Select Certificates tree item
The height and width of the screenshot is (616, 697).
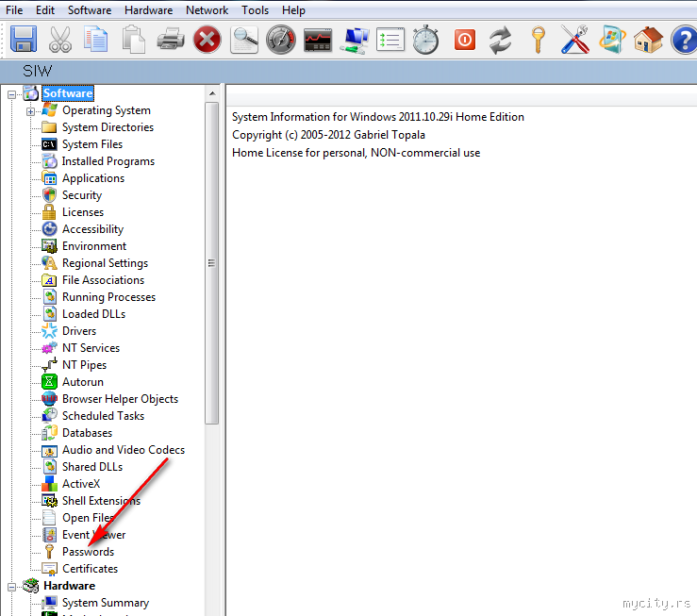pyautogui.click(x=91, y=569)
